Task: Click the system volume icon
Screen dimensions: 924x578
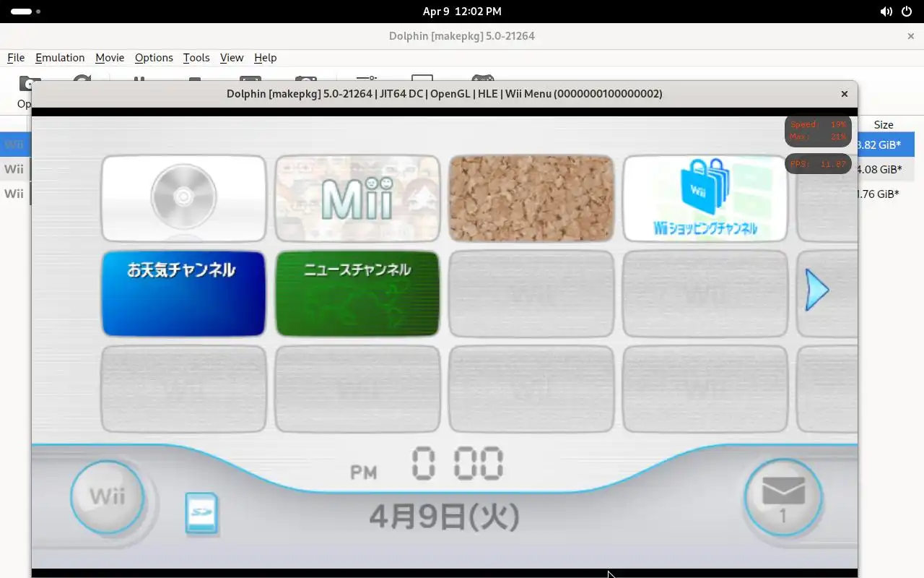Action: 886,12
